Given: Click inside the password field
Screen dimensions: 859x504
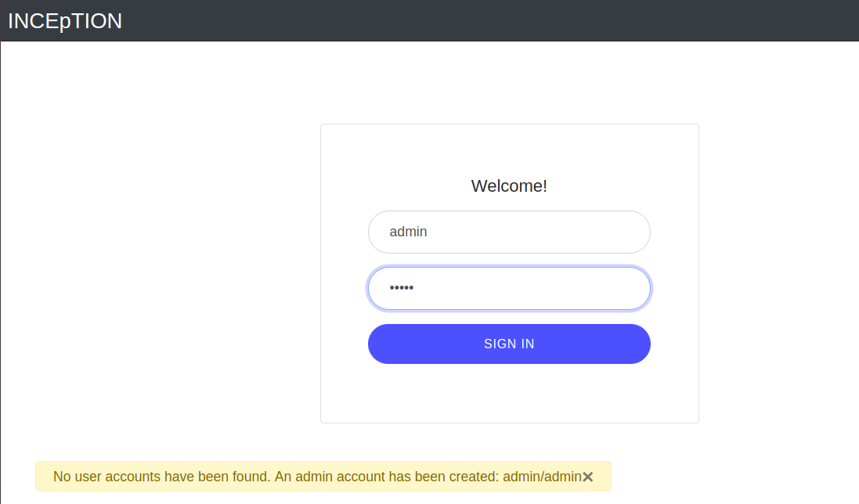Looking at the screenshot, I should [509, 288].
